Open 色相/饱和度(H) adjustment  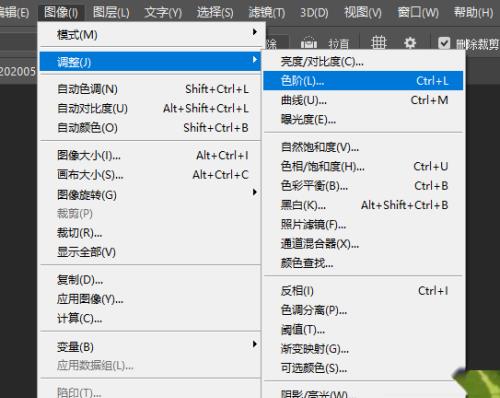(x=363, y=166)
